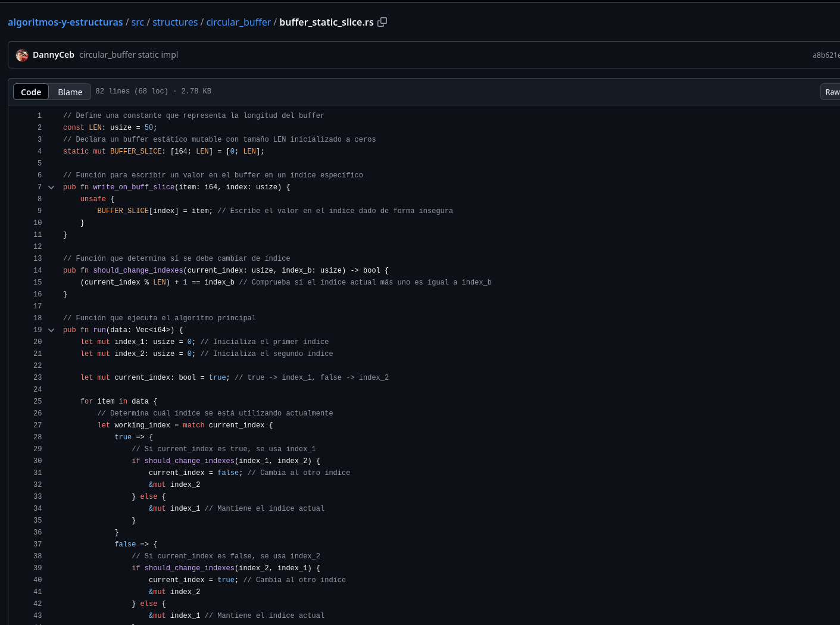Switch to the Blame tab
Viewport: 840px width, 625px height.
coord(70,92)
